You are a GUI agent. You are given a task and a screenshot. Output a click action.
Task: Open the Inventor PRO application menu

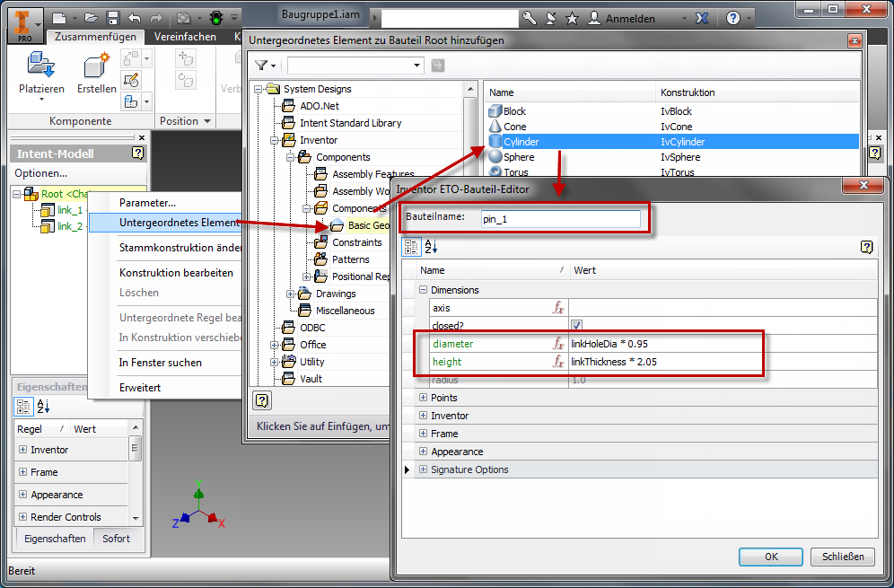click(26, 24)
